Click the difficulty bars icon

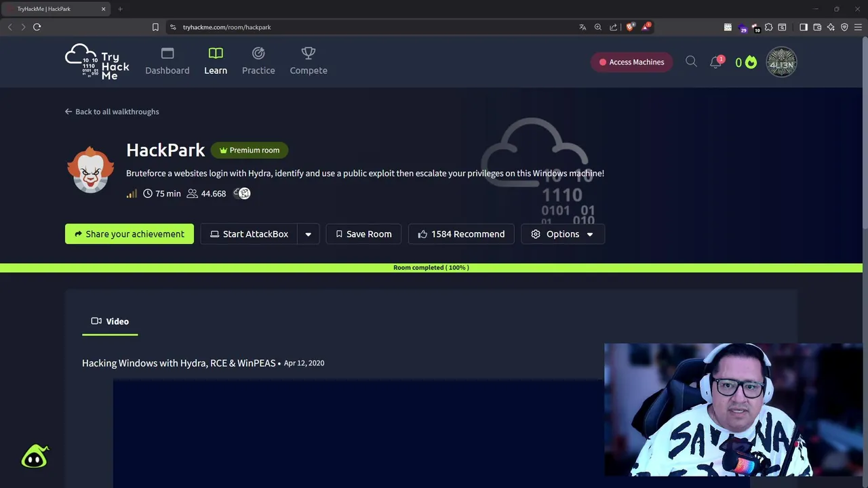(x=132, y=194)
